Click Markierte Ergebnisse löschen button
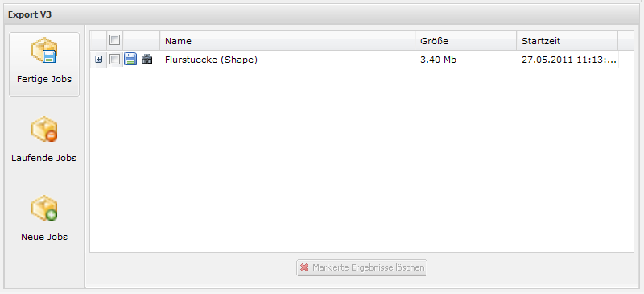The image size is (644, 294). (x=361, y=267)
